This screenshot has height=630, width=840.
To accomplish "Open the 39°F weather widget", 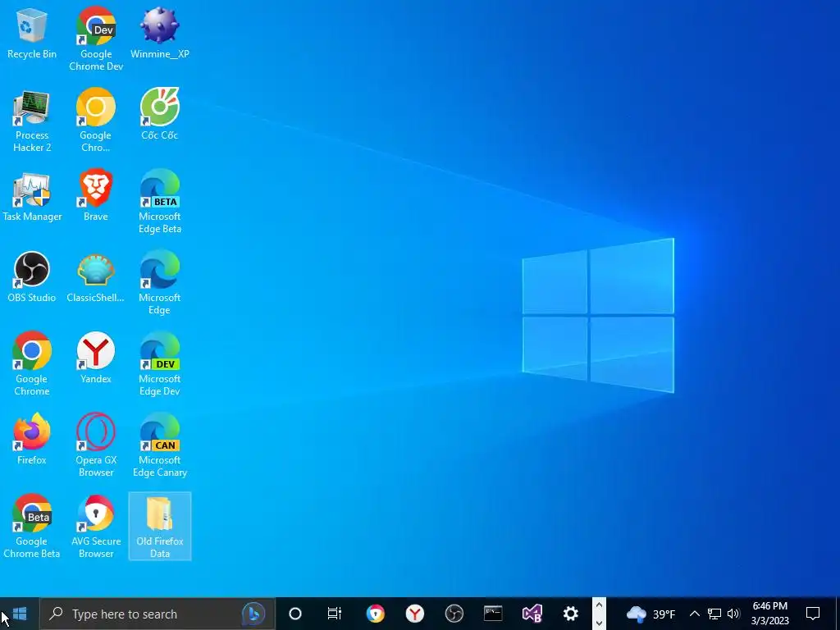I will 651,614.
